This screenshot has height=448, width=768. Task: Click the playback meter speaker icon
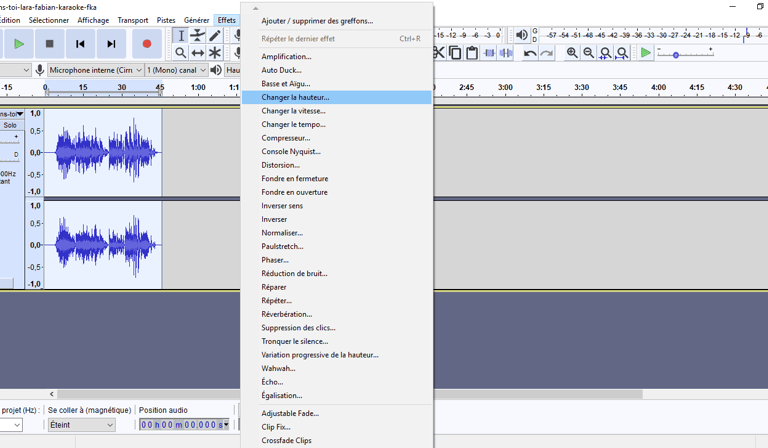522,35
